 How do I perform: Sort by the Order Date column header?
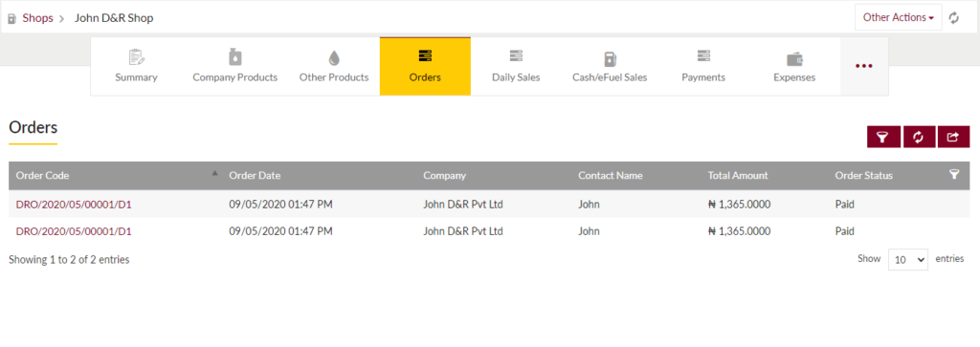(x=255, y=175)
